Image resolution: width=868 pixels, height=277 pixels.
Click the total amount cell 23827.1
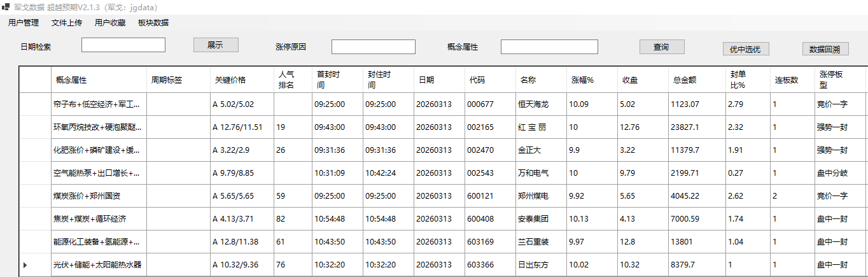coord(697,127)
